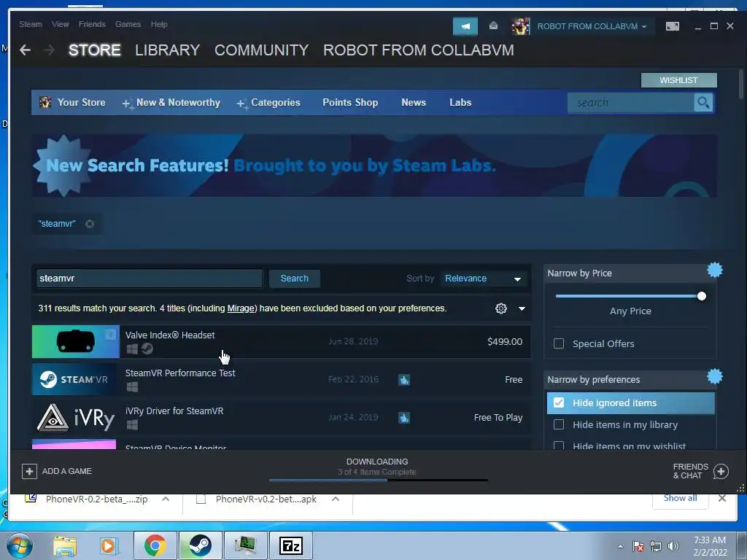Open the user avatar picture
Image resolution: width=747 pixels, height=560 pixels.
520,26
